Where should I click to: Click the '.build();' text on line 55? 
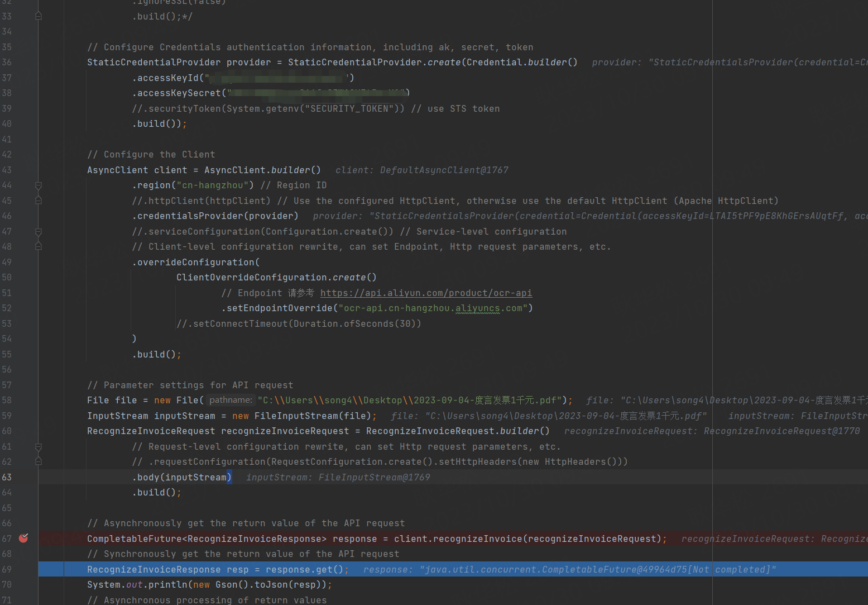coord(157,354)
